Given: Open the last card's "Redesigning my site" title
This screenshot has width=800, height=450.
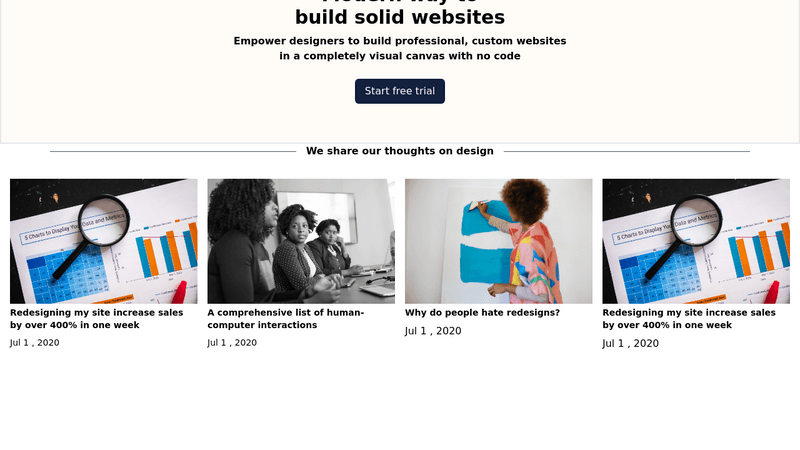Looking at the screenshot, I should coord(688,318).
